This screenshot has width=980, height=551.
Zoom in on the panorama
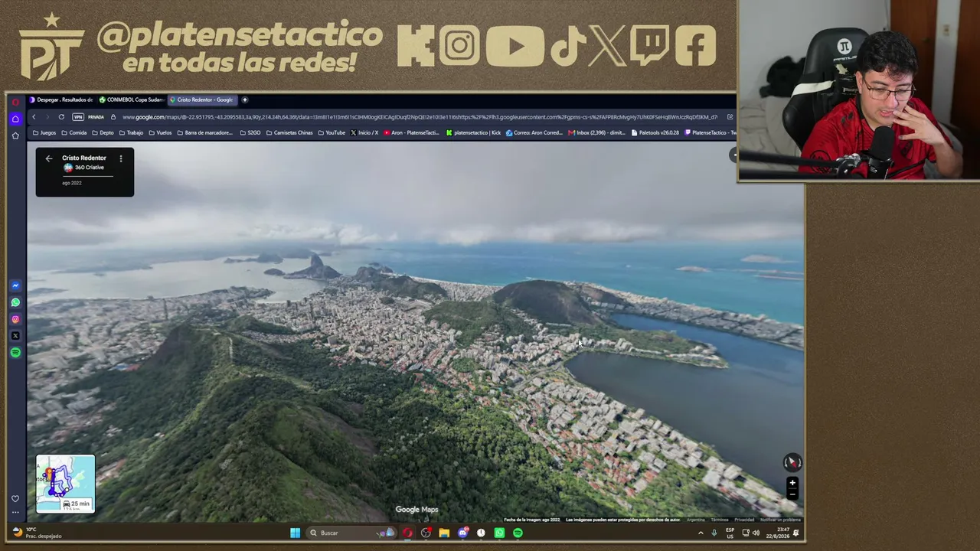[x=792, y=483]
